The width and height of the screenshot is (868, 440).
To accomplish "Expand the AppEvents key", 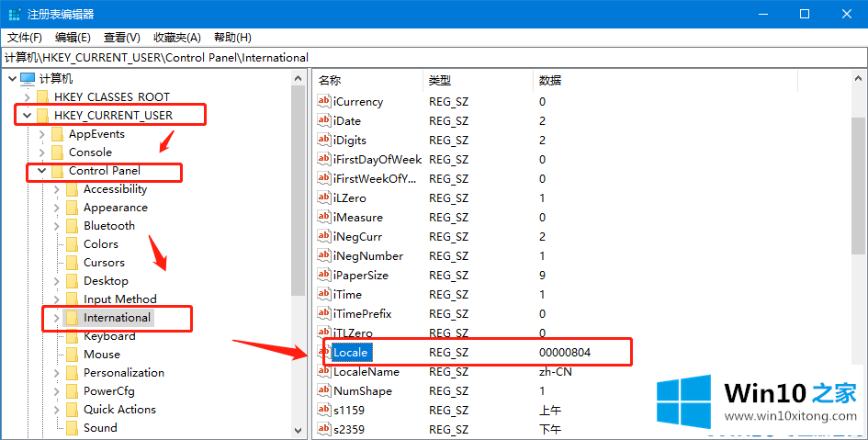I will [x=42, y=134].
